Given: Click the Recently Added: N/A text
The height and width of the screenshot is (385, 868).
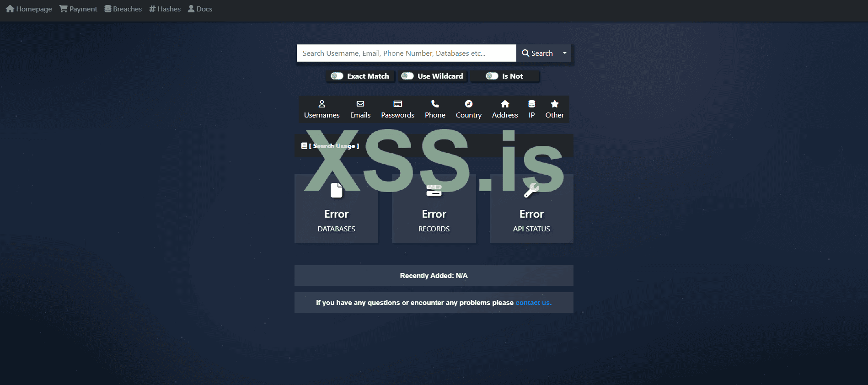Looking at the screenshot, I should (434, 276).
